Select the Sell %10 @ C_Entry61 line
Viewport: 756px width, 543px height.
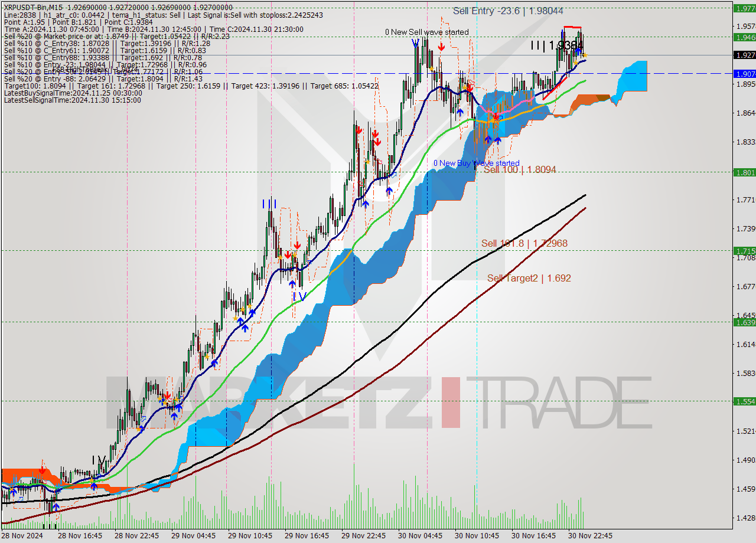105,50
